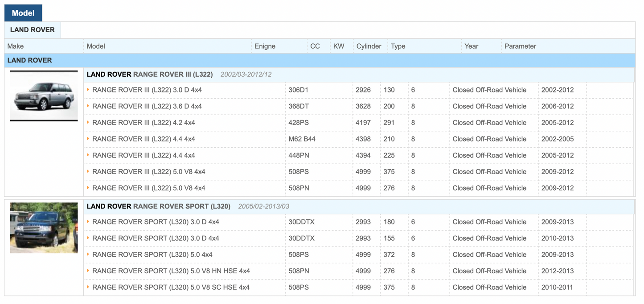The height and width of the screenshot is (304, 644).
Task: Open RANGE ROVER III (L322) 4.2 4x4
Action: click(x=144, y=122)
